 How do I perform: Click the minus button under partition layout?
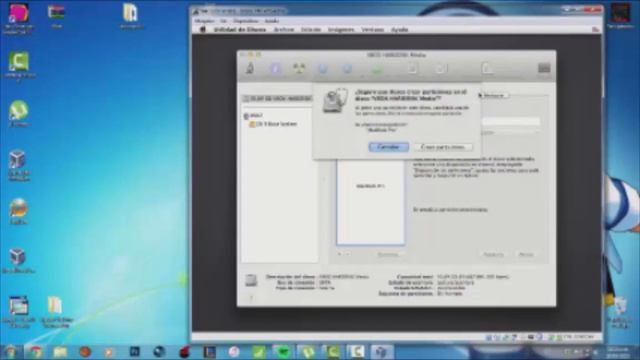point(347,254)
